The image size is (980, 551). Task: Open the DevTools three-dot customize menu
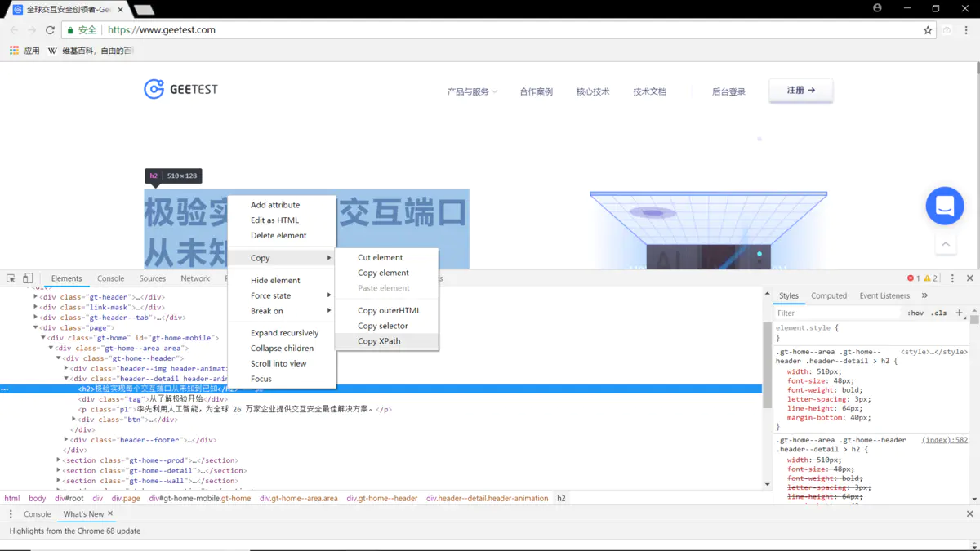(951, 278)
